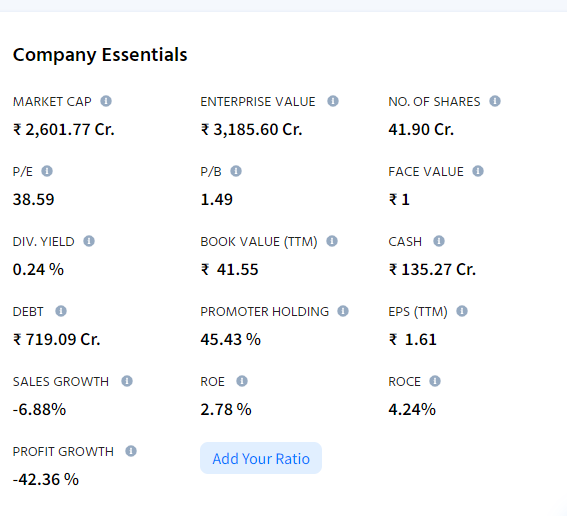Select the FACE VALUE label
This screenshot has height=516, width=567.
[426, 172]
